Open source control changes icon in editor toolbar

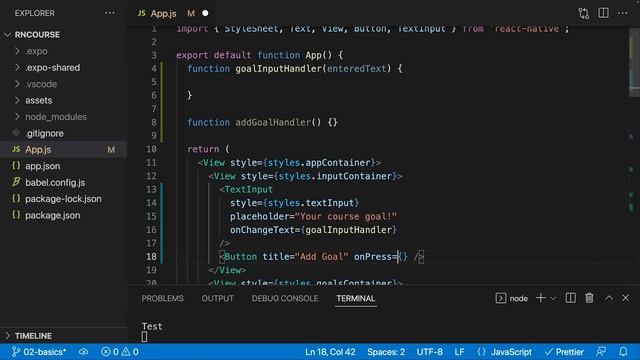tap(584, 13)
